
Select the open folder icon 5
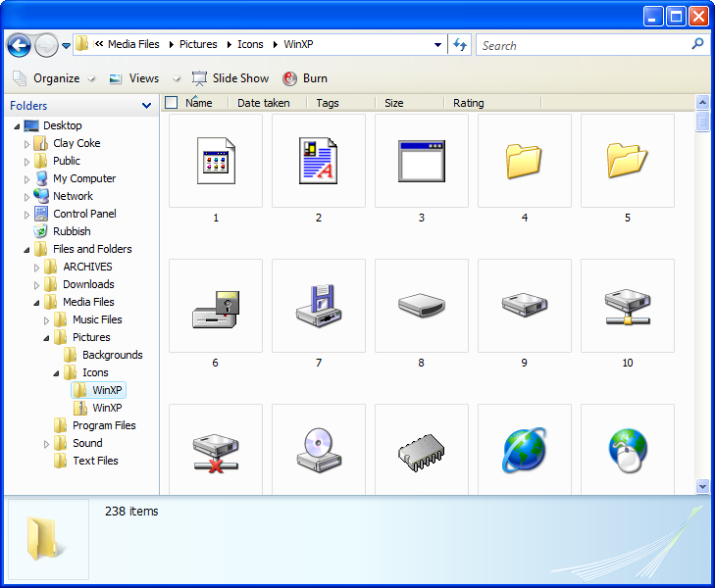point(628,161)
